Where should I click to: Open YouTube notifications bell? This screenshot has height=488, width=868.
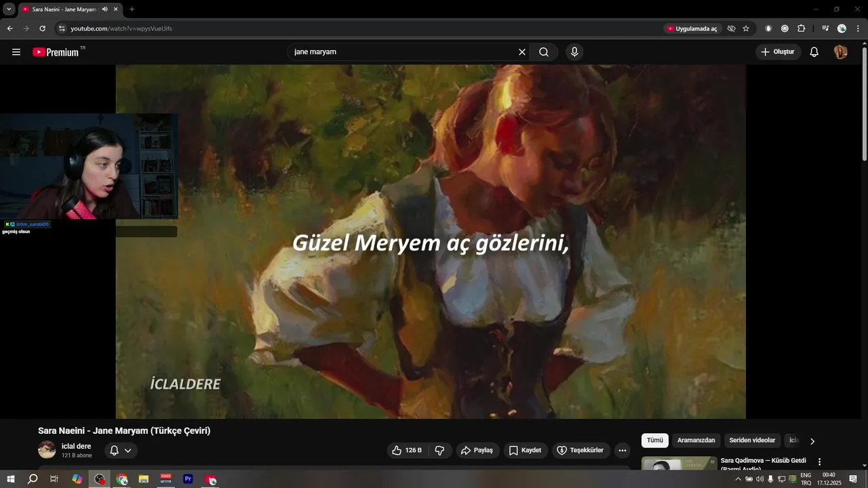point(814,52)
